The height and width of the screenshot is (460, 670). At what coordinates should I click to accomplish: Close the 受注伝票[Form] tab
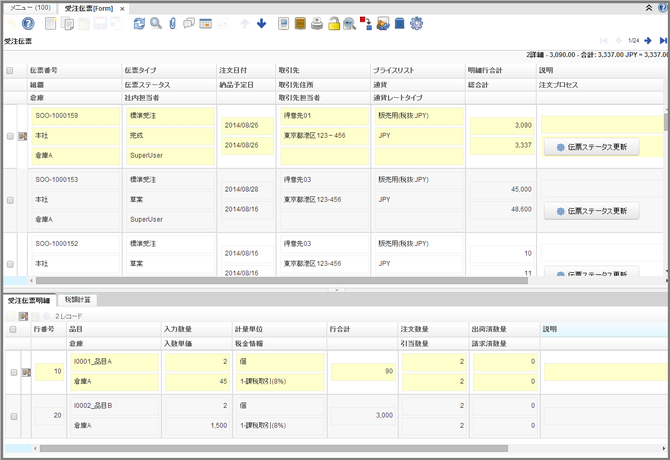122,9
